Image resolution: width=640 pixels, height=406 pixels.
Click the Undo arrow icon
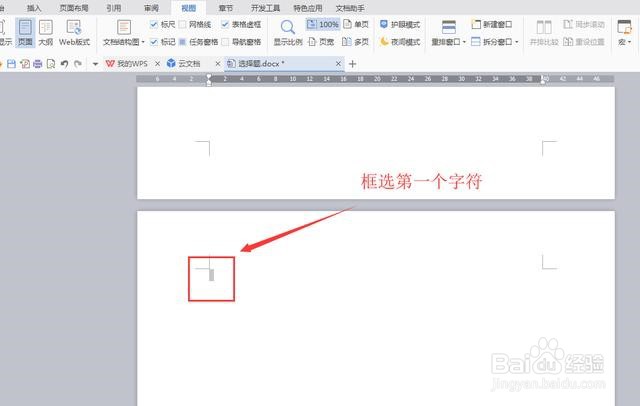pos(64,64)
